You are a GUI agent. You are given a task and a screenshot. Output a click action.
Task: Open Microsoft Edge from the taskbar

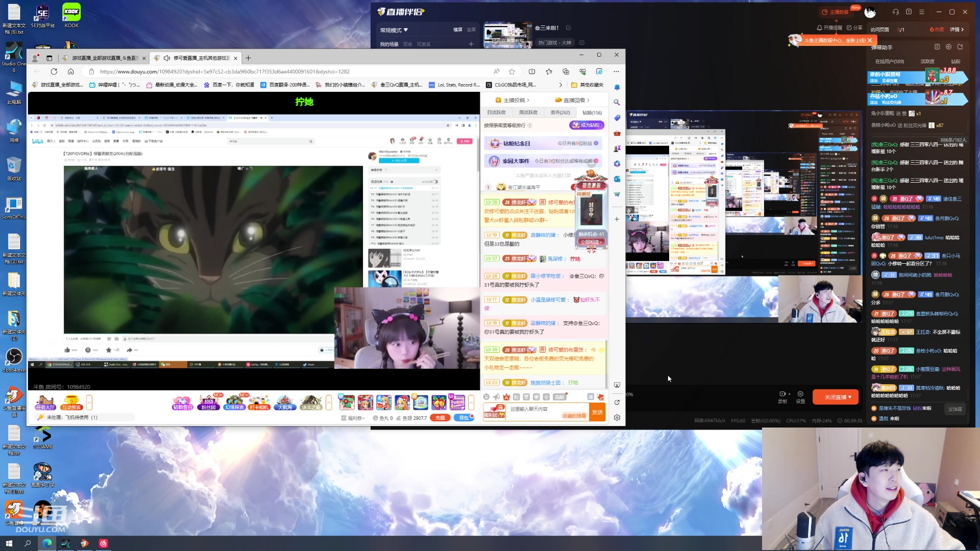tap(47, 543)
